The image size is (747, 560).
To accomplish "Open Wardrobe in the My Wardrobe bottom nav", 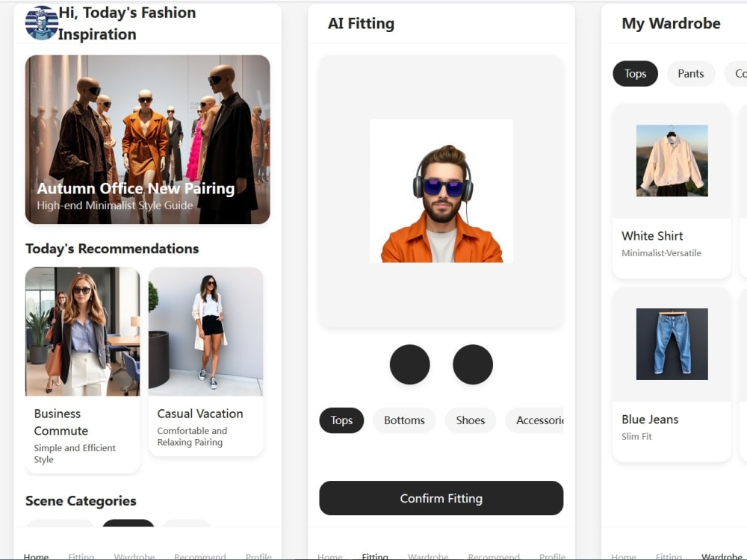I will 722,556.
